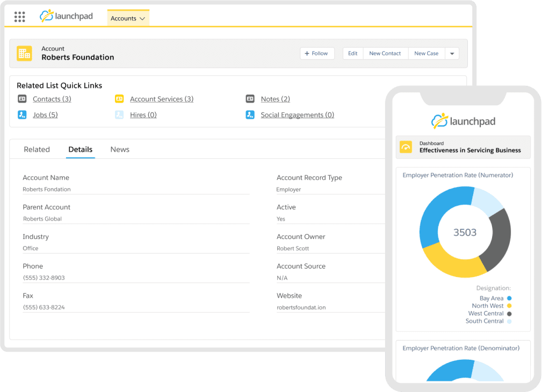Open the Social Engagements (0) link
Image resolution: width=542 pixels, height=392 pixels.
(297, 115)
